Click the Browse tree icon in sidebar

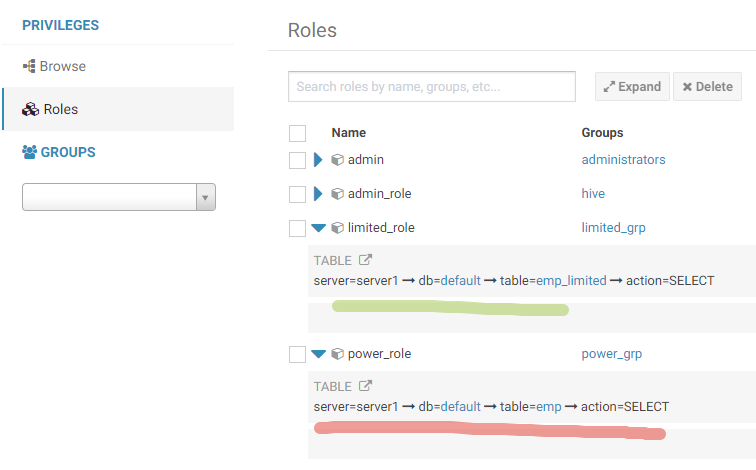[x=29, y=67]
